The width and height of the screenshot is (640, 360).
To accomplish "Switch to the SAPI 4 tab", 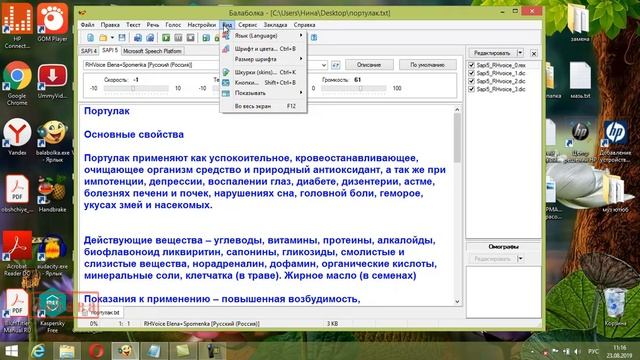I will tap(89, 51).
